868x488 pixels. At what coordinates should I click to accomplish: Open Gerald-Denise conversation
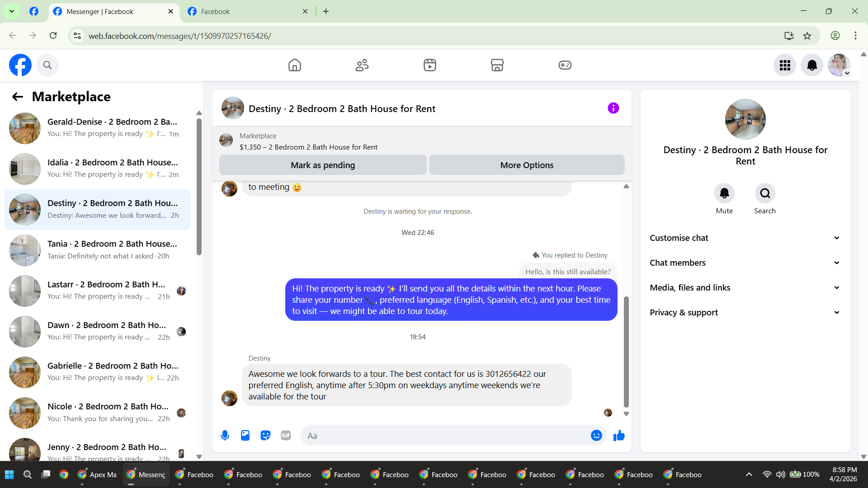point(97,128)
